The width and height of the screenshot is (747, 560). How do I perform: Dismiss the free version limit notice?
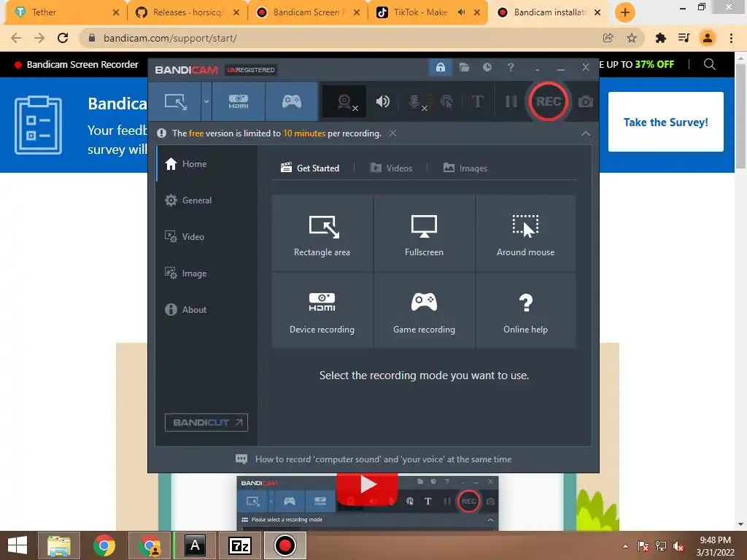click(x=392, y=133)
